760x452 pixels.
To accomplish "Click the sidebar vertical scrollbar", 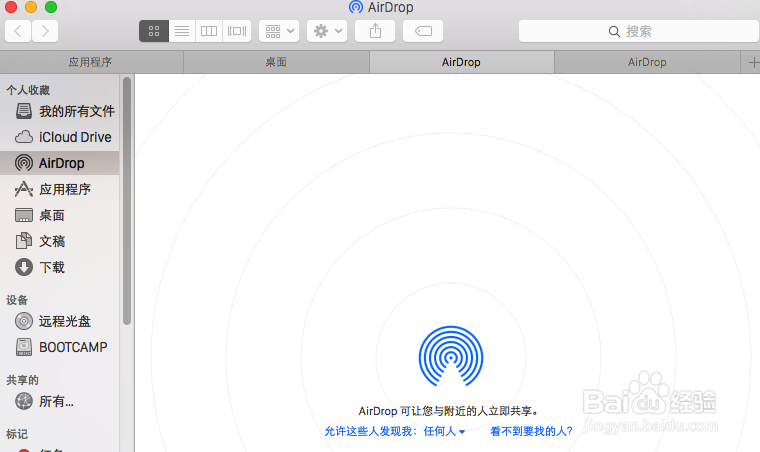I will (127, 201).
